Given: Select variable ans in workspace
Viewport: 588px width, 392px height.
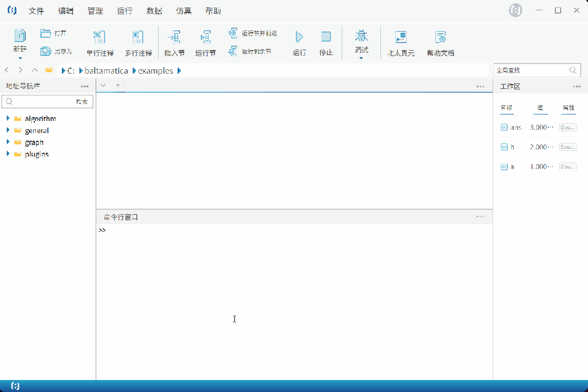Looking at the screenshot, I should 516,128.
